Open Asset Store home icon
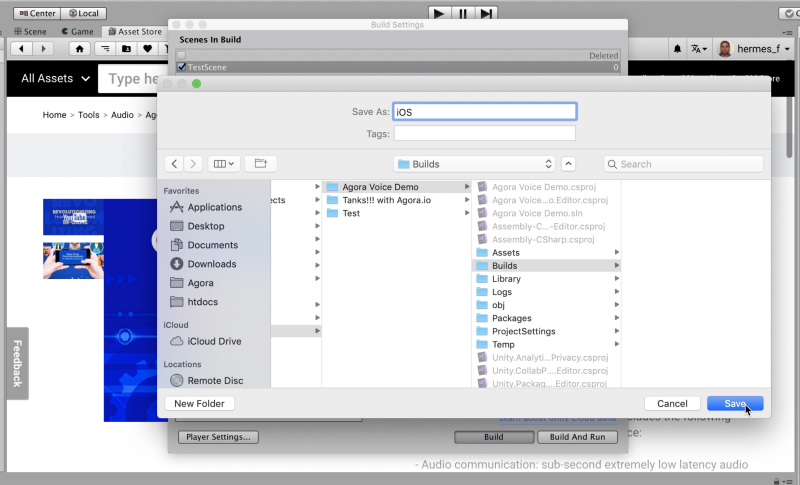800x485 pixels. click(80, 49)
